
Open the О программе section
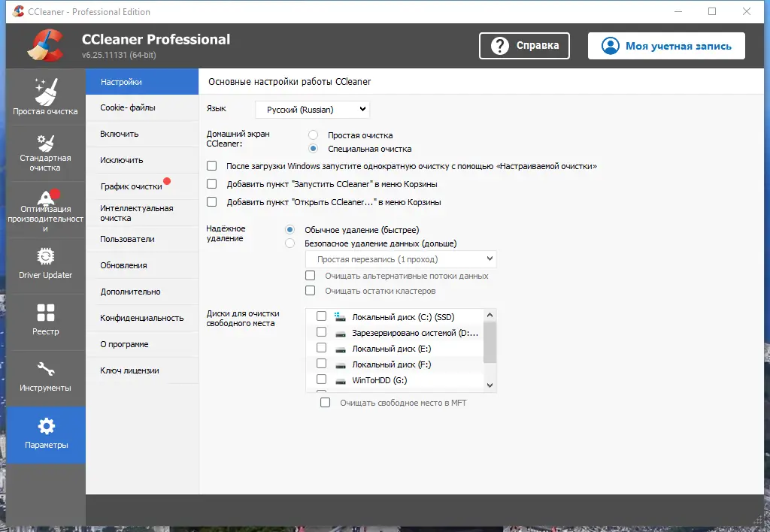pyautogui.click(x=142, y=344)
